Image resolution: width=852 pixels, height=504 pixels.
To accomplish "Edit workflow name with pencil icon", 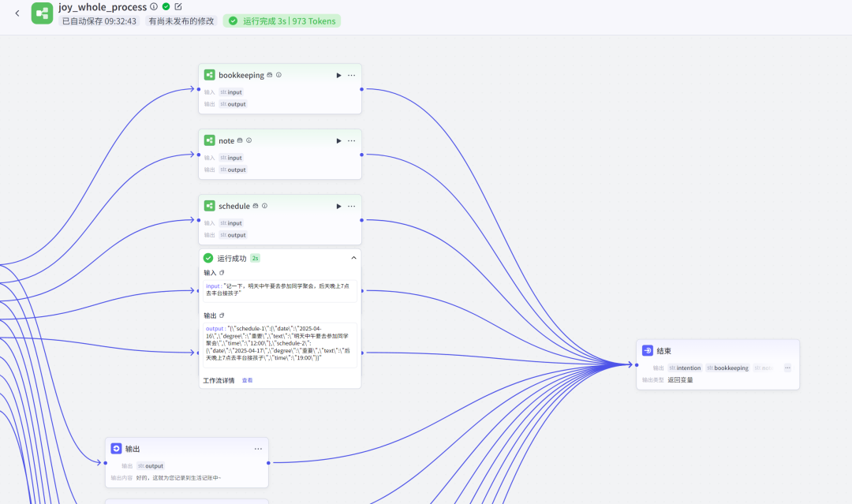I will pyautogui.click(x=178, y=6).
